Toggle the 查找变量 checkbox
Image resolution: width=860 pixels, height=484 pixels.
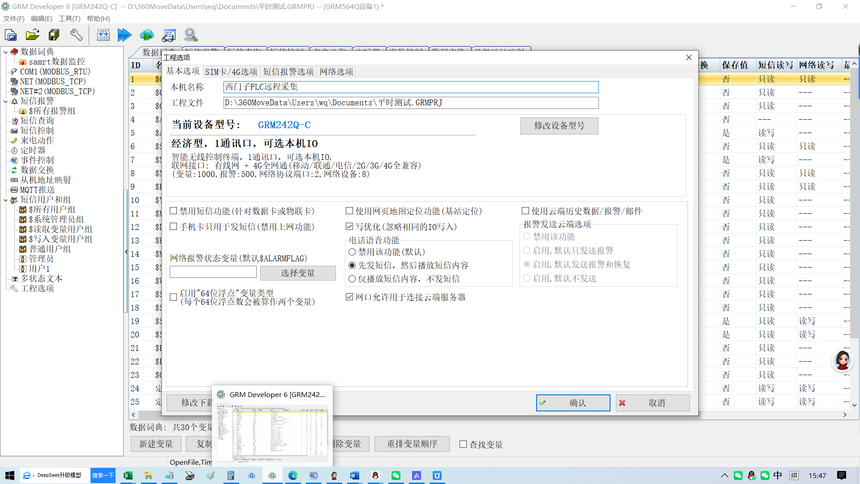tap(463, 444)
